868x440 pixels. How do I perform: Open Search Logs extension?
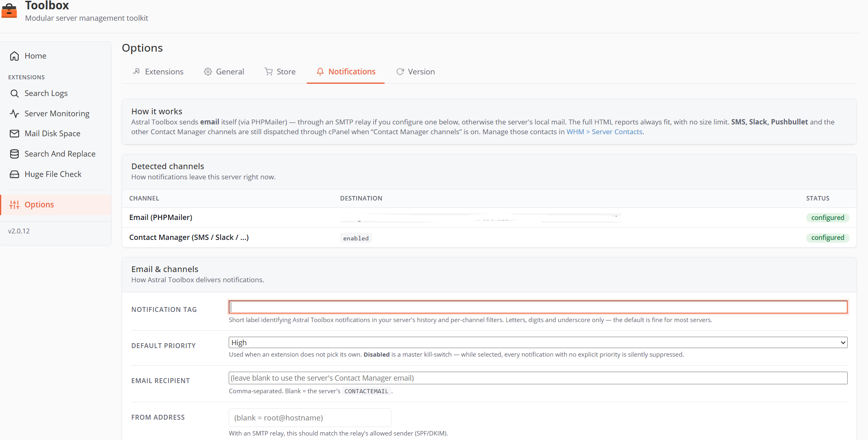[x=56, y=93]
